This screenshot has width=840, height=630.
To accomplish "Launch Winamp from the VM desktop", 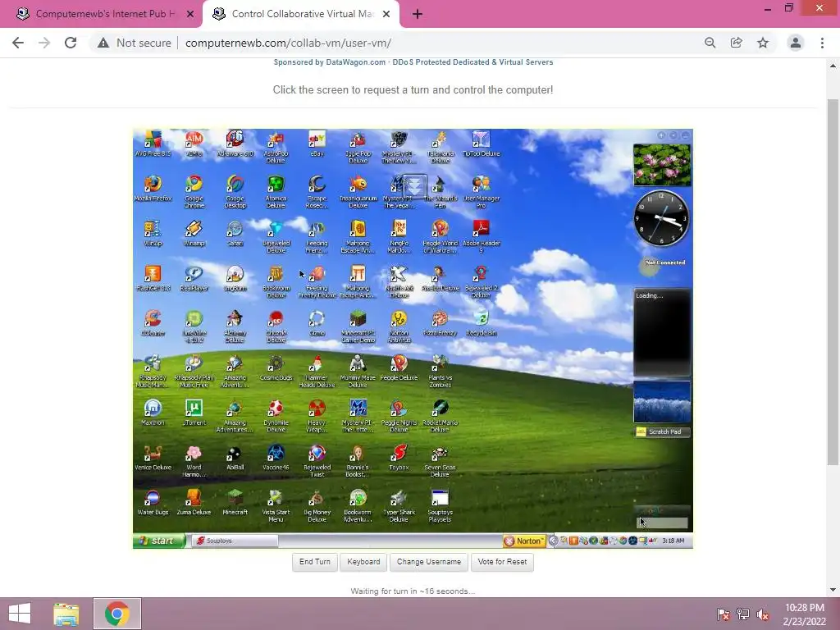I will pos(194,233).
